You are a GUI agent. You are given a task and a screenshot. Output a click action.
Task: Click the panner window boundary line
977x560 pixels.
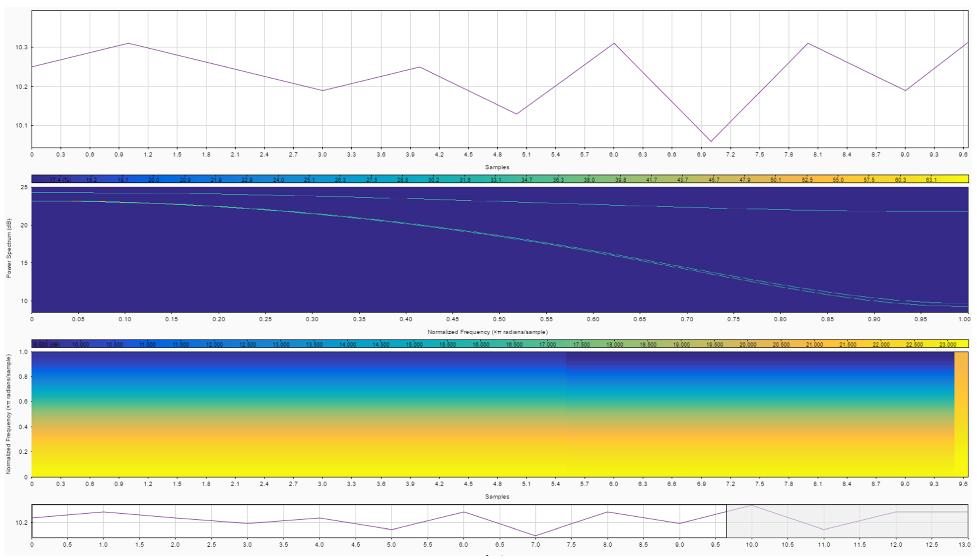click(727, 521)
